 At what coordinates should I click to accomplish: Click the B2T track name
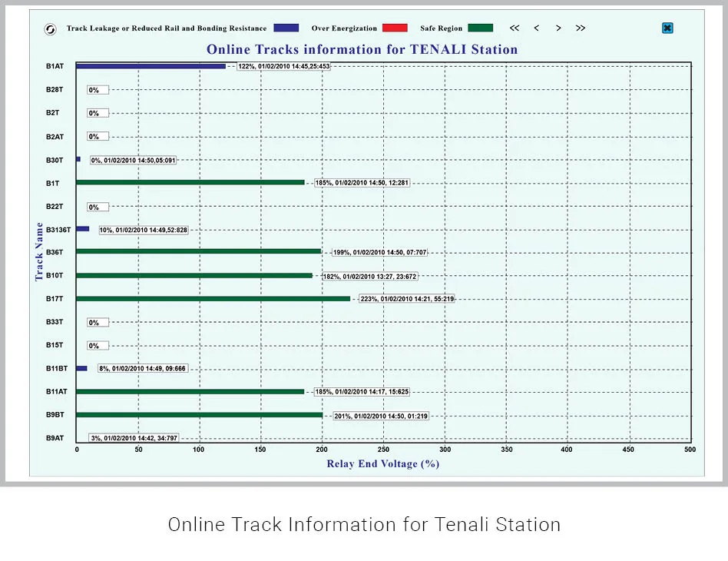52,112
